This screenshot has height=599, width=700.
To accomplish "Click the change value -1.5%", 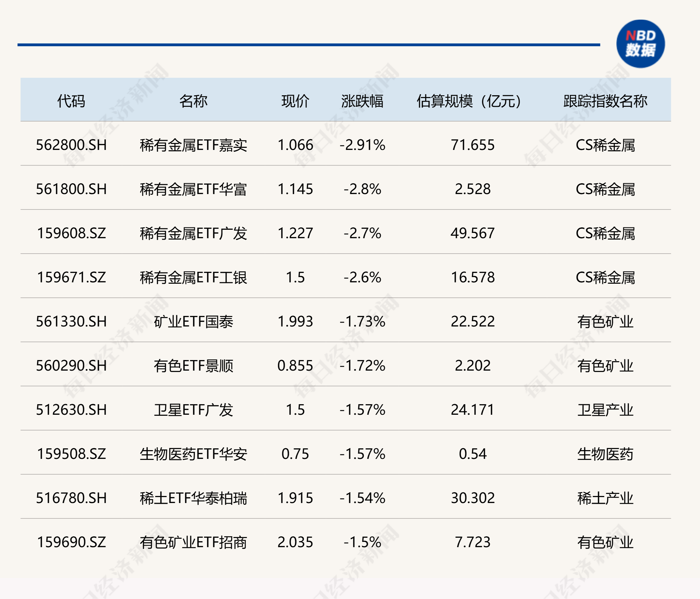I will coord(362,542).
